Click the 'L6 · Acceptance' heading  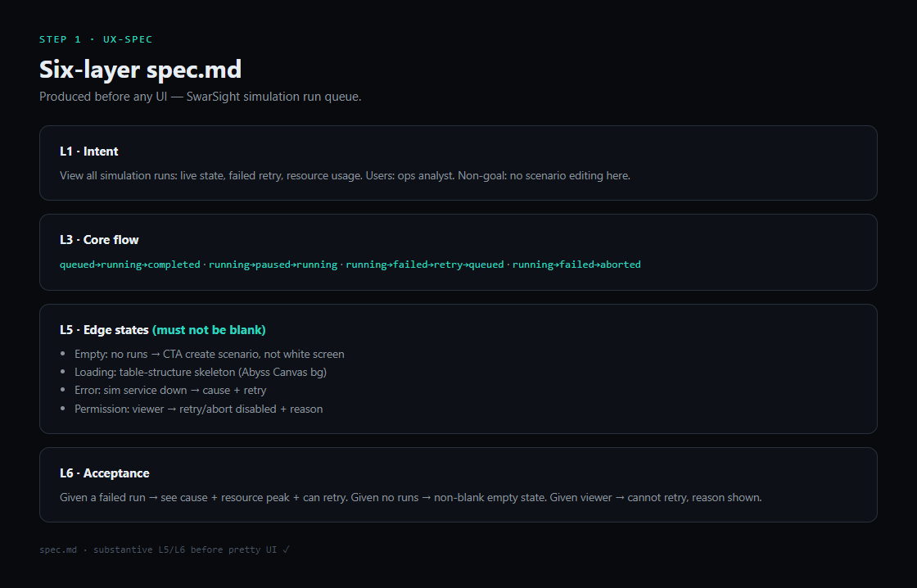pos(105,473)
